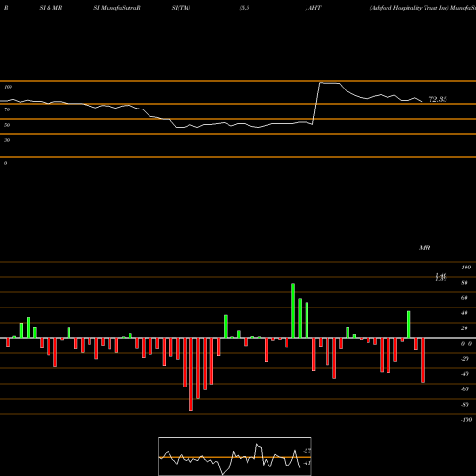This screenshot has height=476, width=476.
Task: Select the last red bar in MR histogram
Action: tap(423, 360)
